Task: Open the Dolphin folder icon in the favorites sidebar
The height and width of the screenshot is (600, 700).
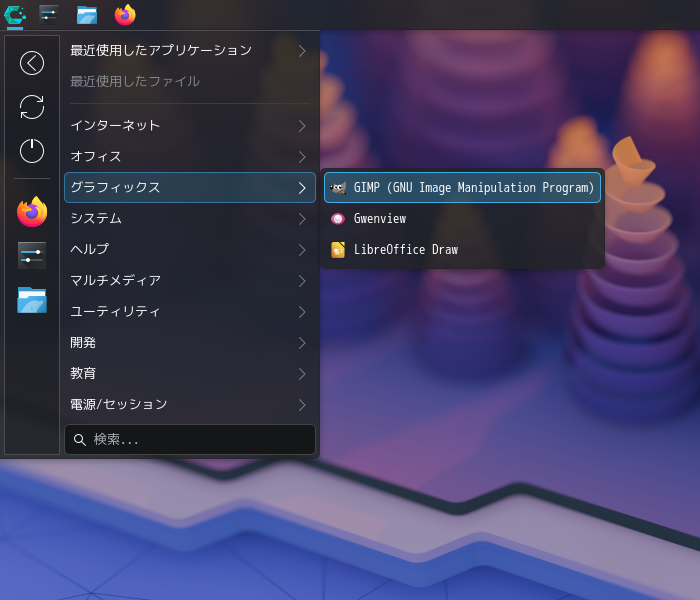Action: pyautogui.click(x=32, y=300)
